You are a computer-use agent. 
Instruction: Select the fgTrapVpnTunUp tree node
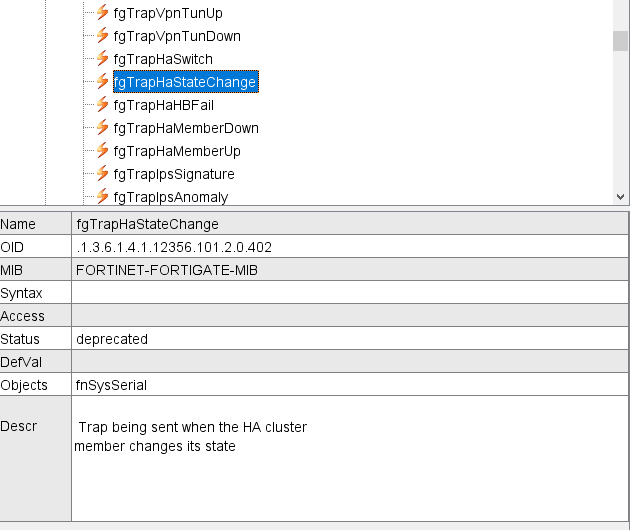(x=168, y=13)
